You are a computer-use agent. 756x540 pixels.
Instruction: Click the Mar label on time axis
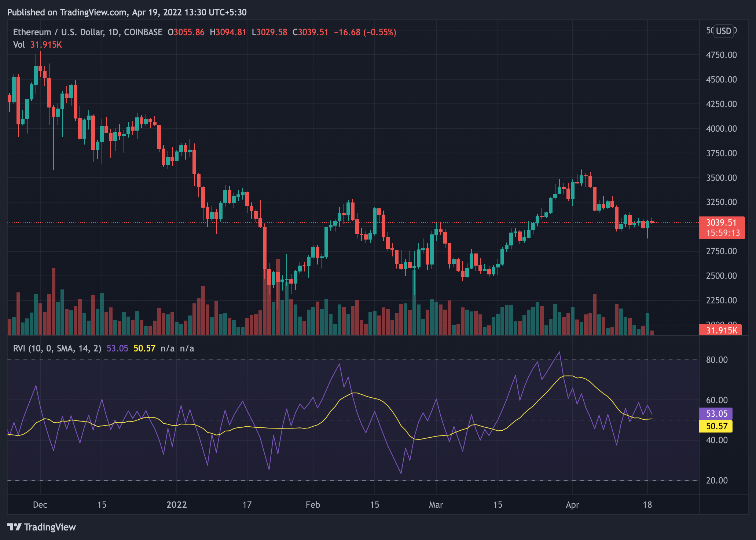click(436, 505)
